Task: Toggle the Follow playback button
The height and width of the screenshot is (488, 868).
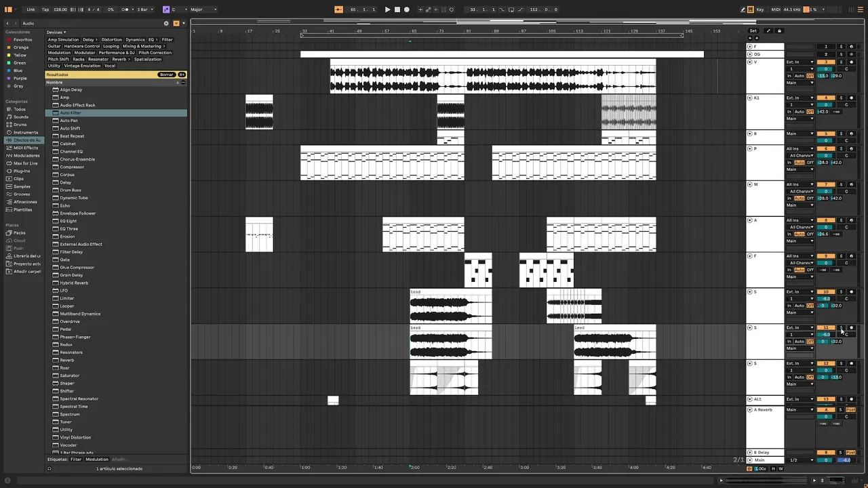Action: (338, 9)
